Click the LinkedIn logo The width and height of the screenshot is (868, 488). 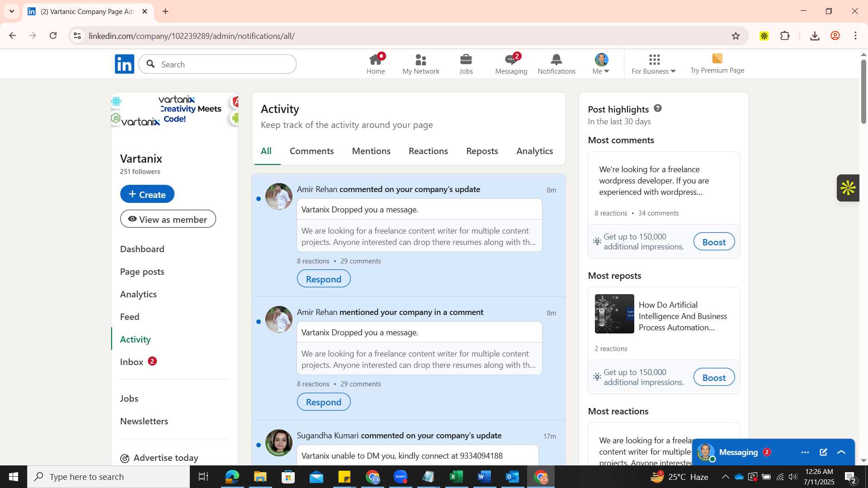click(124, 64)
